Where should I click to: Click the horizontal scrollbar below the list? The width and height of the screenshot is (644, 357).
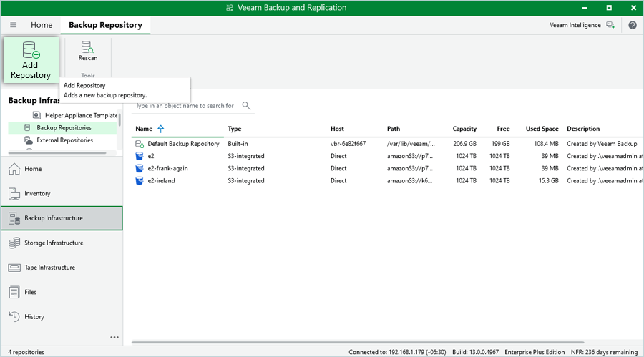pos(358,342)
